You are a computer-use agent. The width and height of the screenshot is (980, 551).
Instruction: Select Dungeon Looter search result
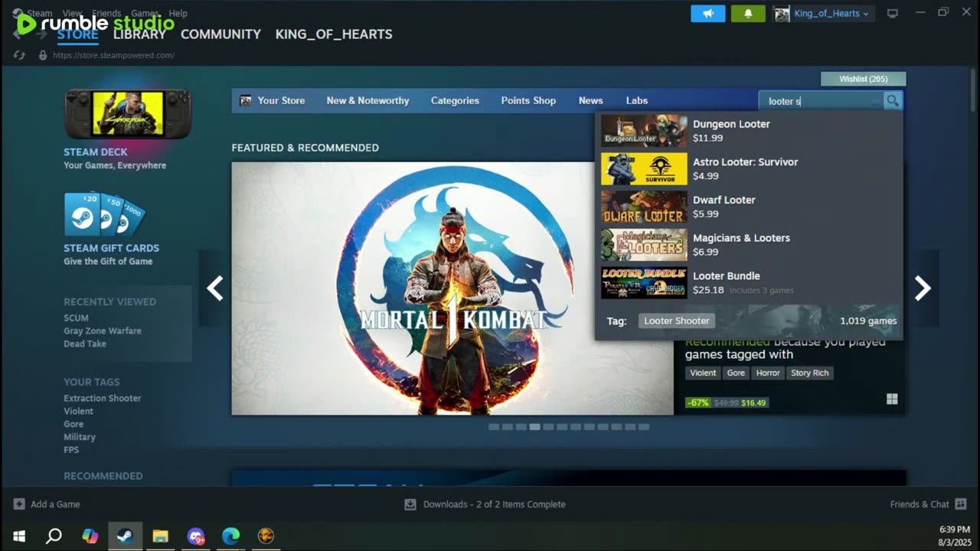(749, 130)
